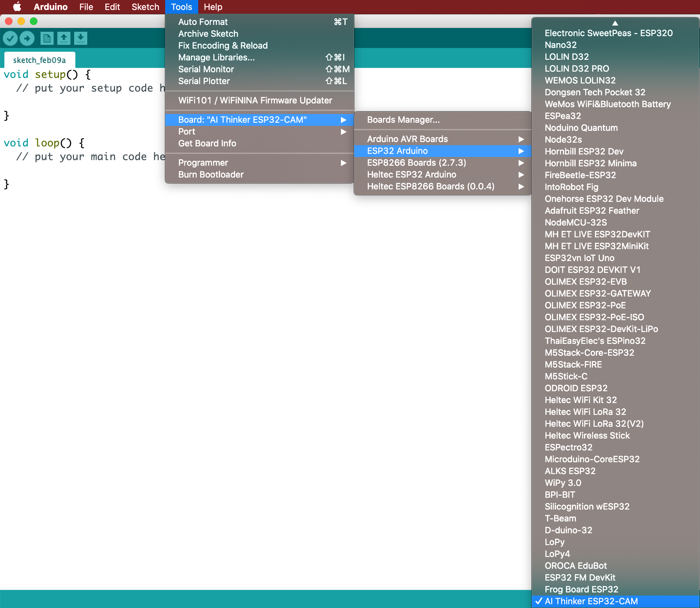Select the Hornbill ESP32 Minima board

coord(616,163)
